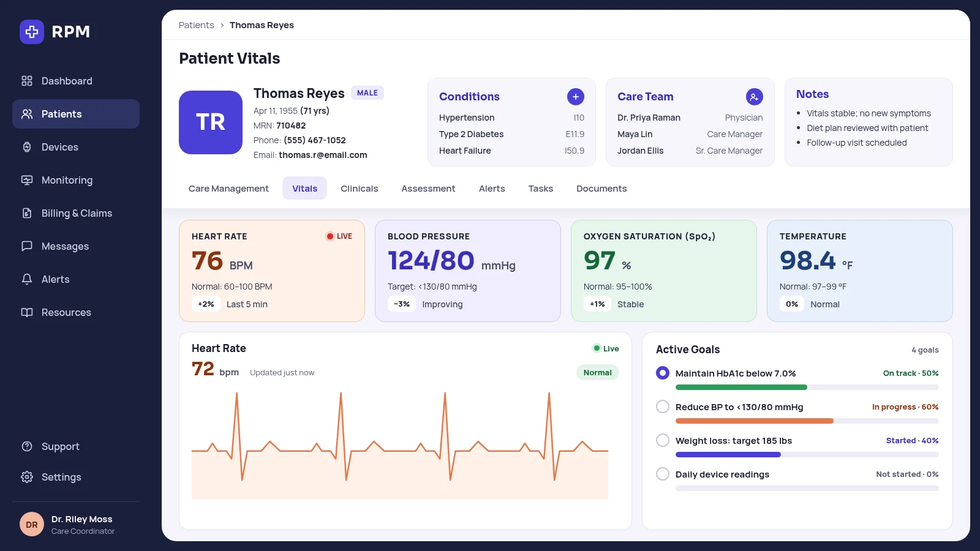
Task: Add care team member icon
Action: coord(755,97)
